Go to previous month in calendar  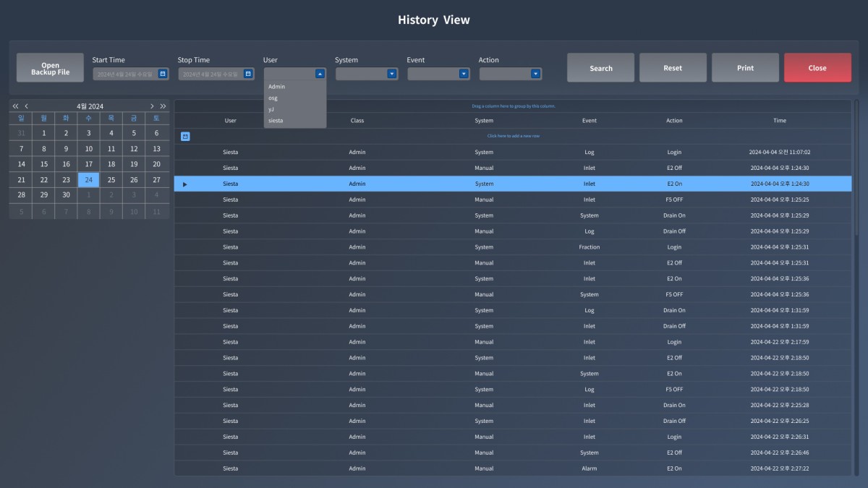(x=27, y=106)
